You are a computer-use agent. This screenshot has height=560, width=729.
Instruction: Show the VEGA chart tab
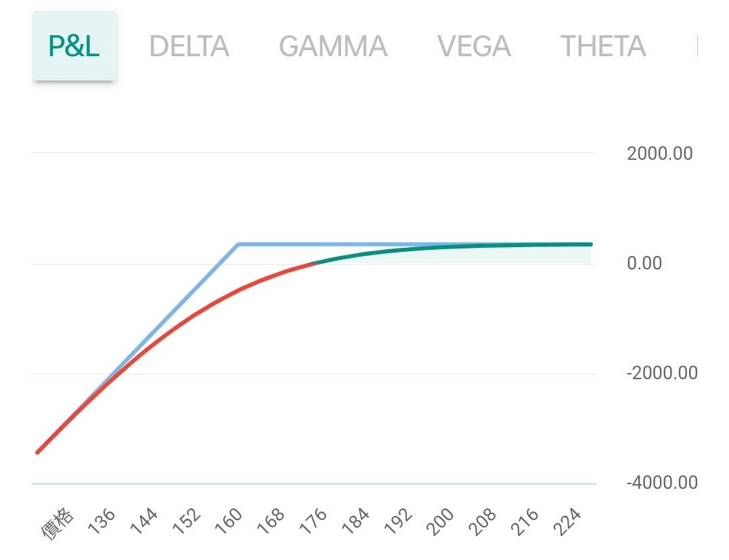click(x=474, y=46)
